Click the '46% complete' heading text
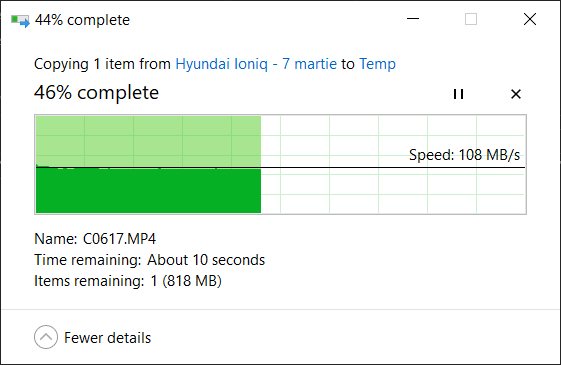Screen dimensions: 561x365 [96, 93]
